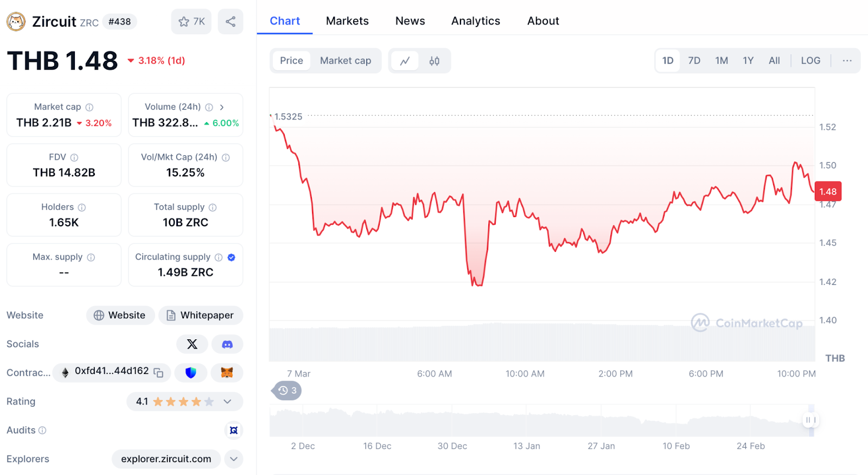
Task: Click the THB 2.21B market cap value
Action: [44, 123]
